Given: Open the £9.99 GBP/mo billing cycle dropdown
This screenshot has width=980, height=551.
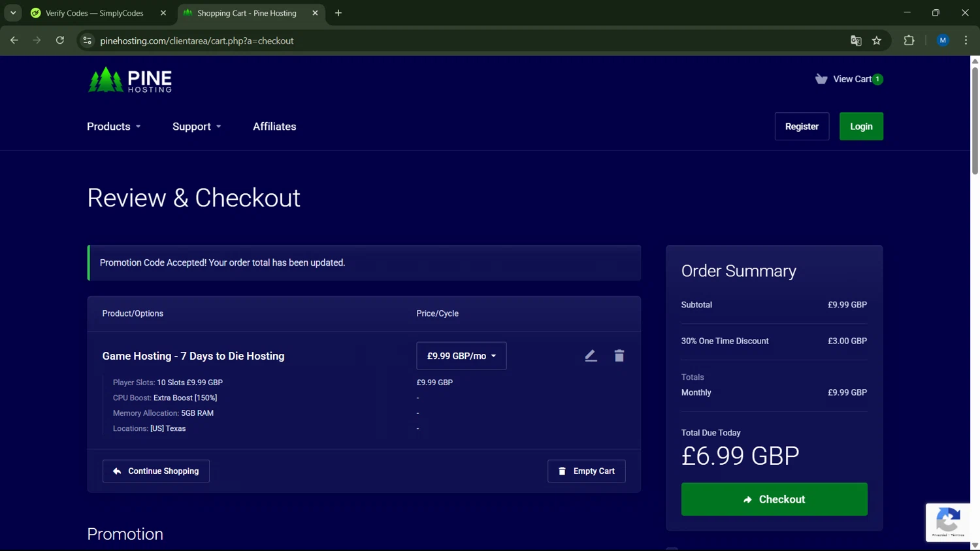Looking at the screenshot, I should coord(461,356).
